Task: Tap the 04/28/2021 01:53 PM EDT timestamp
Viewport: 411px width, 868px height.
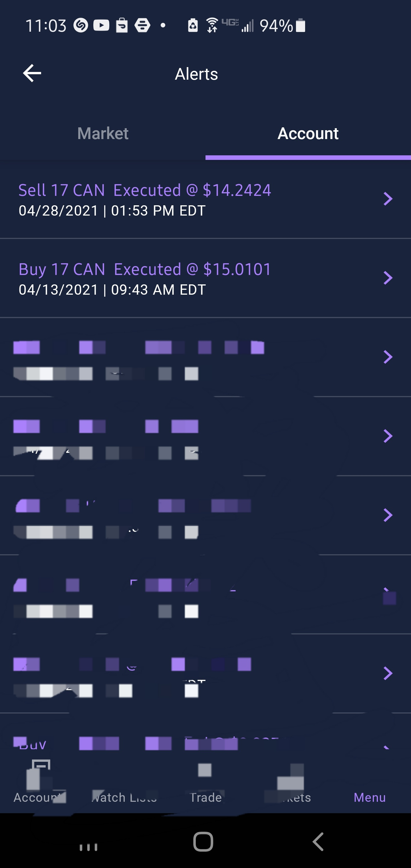Action: (112, 211)
